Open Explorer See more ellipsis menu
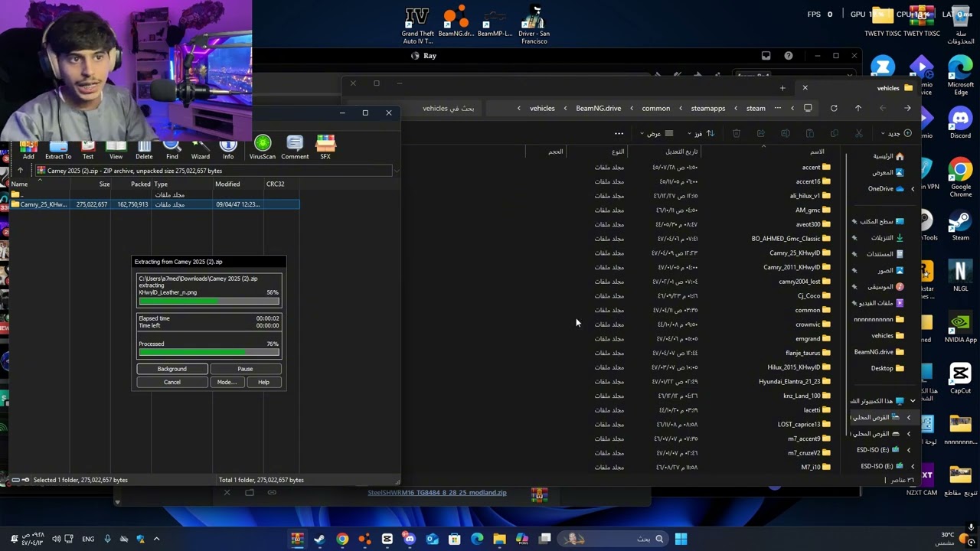The image size is (980, 551). [619, 133]
